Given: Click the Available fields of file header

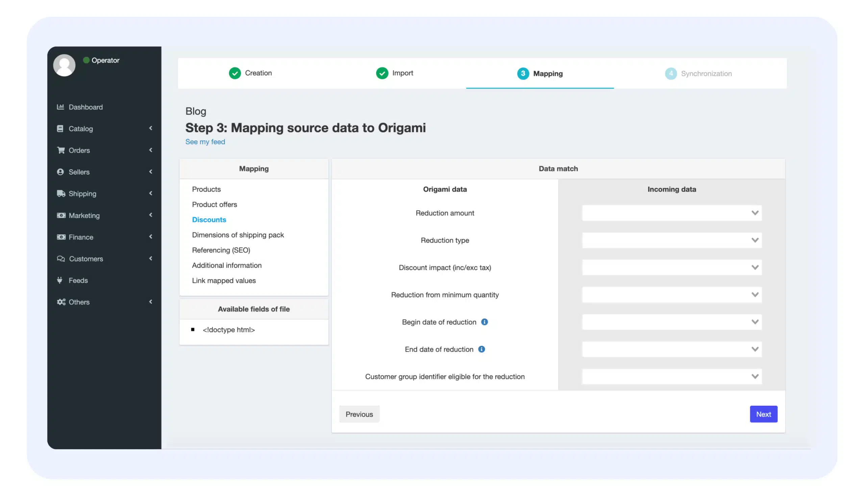Looking at the screenshot, I should click(x=254, y=309).
